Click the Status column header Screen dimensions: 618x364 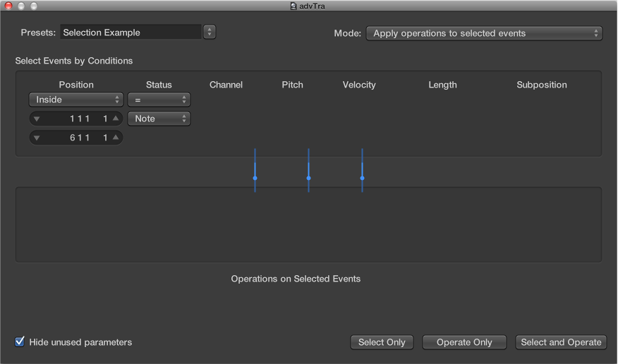coord(159,85)
